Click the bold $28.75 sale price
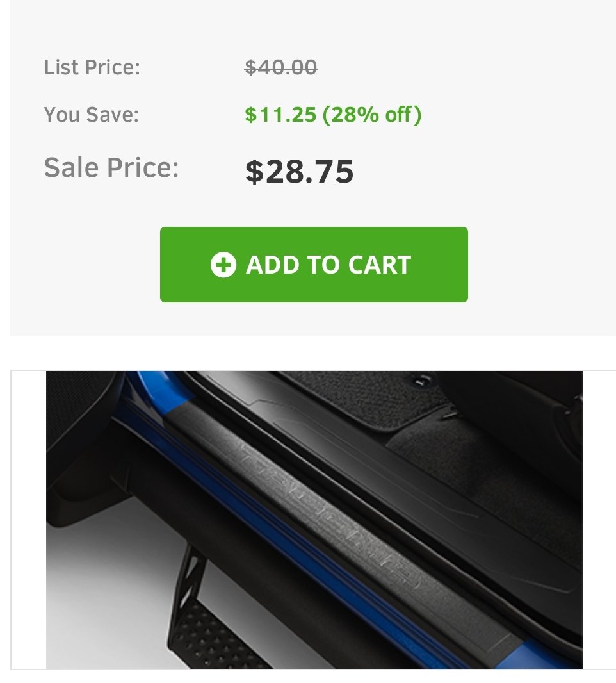616x683 pixels. pos(299,171)
